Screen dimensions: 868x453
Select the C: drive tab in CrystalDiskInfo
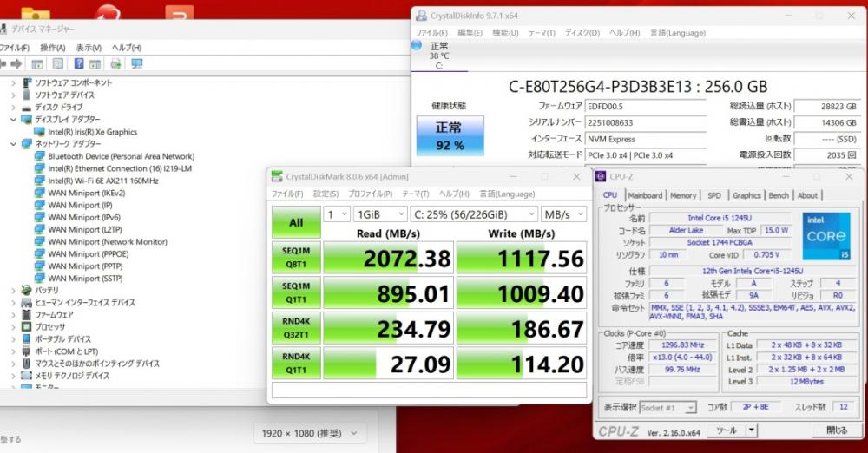point(440,56)
